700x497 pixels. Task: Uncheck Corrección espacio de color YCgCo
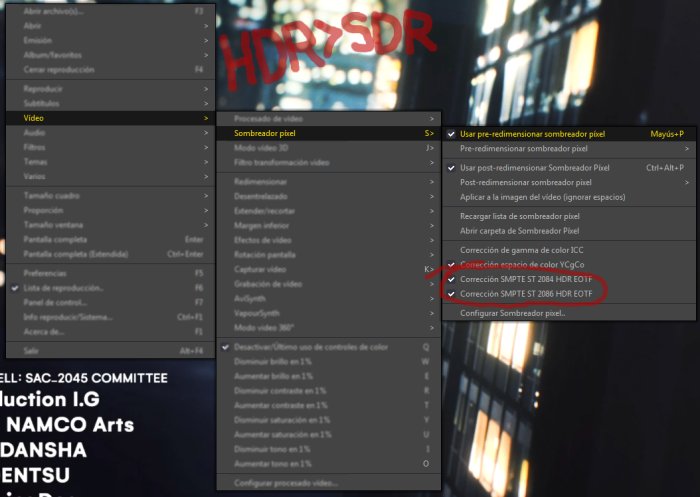pos(569,265)
